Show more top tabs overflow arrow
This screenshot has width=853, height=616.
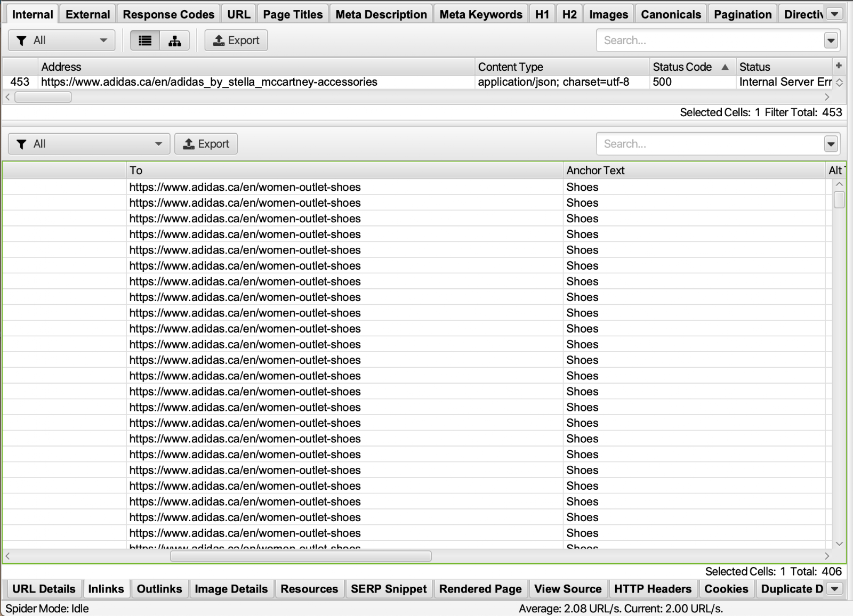click(835, 14)
